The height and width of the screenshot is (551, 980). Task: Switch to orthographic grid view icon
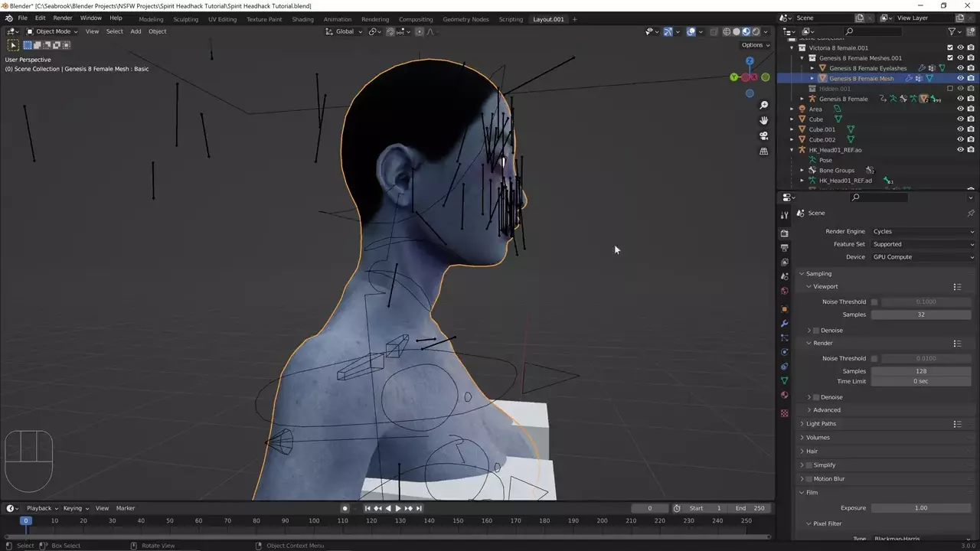tap(763, 152)
